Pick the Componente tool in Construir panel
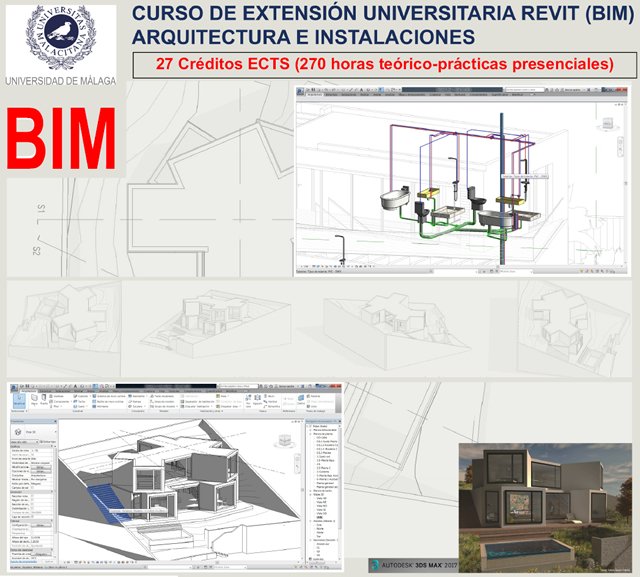The image size is (640, 577). (60, 402)
